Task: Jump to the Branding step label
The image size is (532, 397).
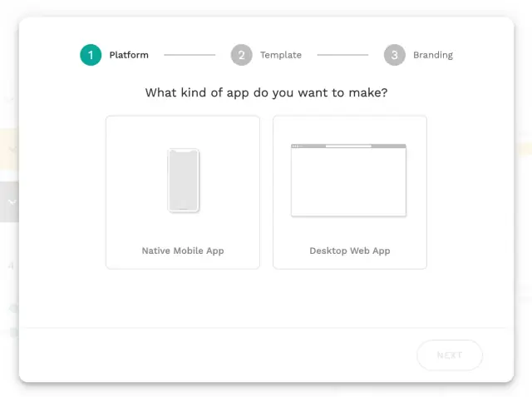Action: pyautogui.click(x=433, y=55)
